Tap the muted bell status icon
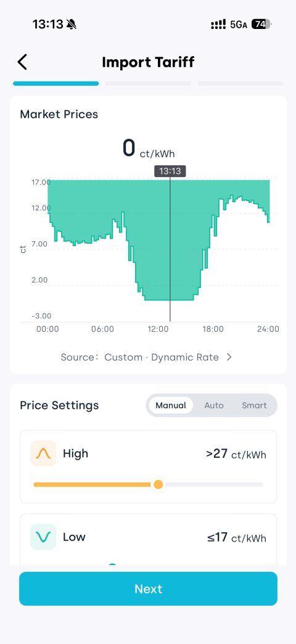 [72, 25]
